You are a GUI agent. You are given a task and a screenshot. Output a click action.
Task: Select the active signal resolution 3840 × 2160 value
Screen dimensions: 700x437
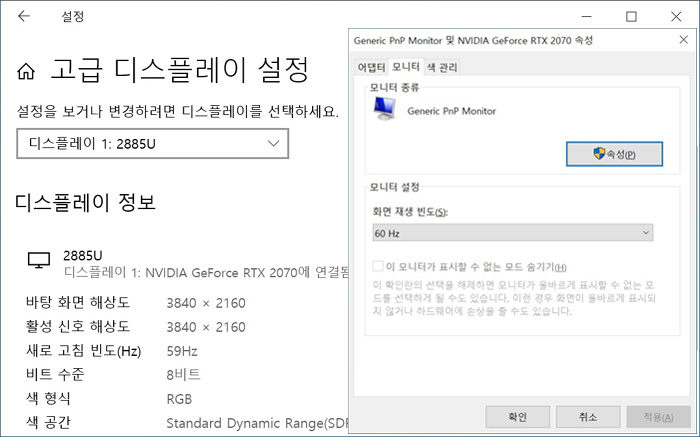click(x=206, y=327)
